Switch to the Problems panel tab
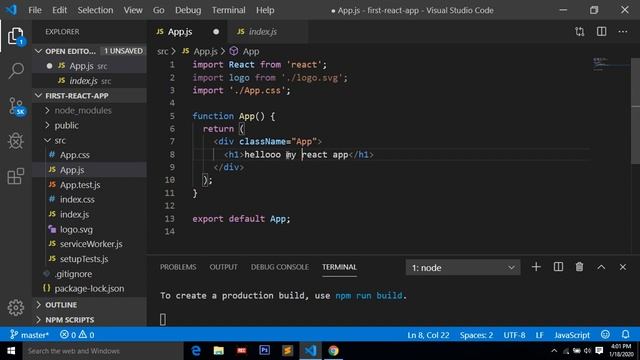 178,267
